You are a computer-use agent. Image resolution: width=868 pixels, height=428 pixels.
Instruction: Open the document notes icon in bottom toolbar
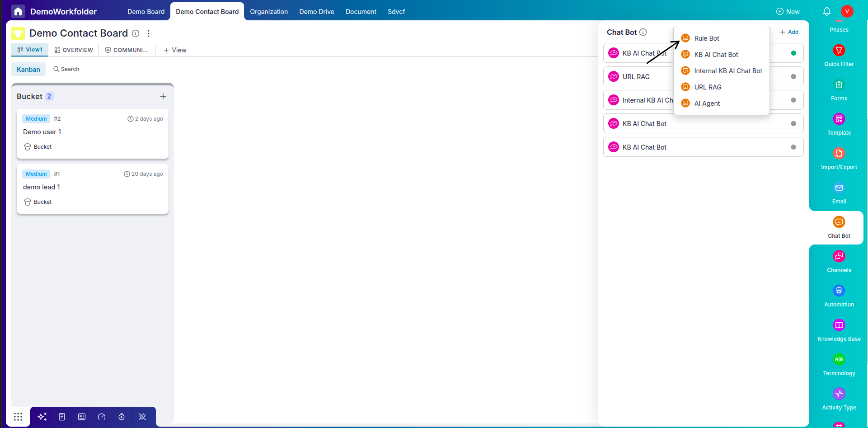click(62, 417)
